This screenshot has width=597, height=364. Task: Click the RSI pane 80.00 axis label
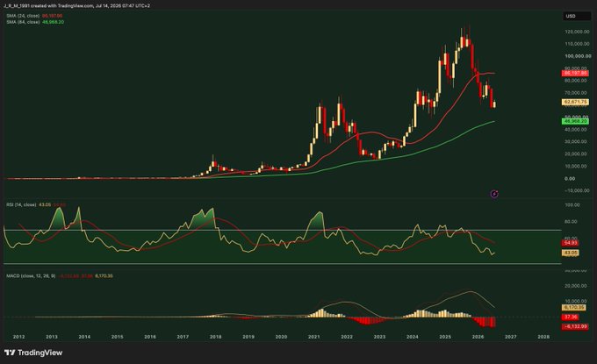572,221
